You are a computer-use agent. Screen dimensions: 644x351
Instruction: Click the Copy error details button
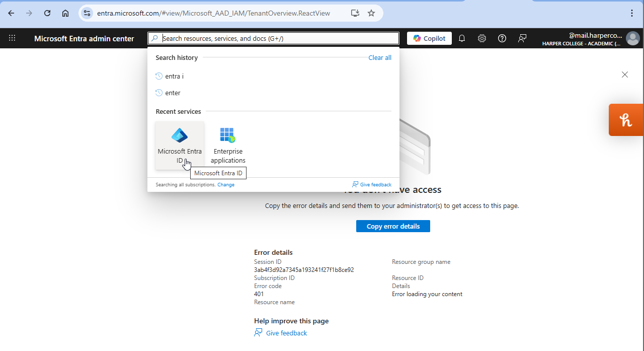coord(393,227)
